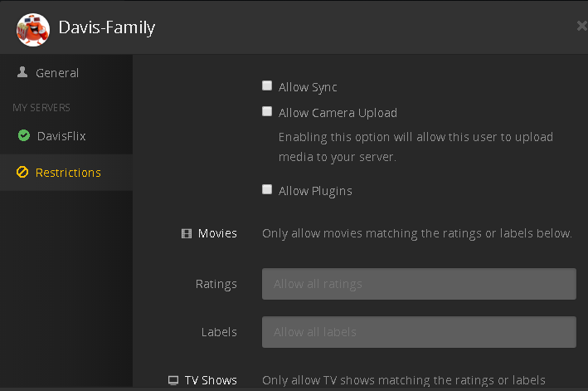This screenshot has width=588, height=391.
Task: Close the Davis-Family dialog
Action: [581, 27]
